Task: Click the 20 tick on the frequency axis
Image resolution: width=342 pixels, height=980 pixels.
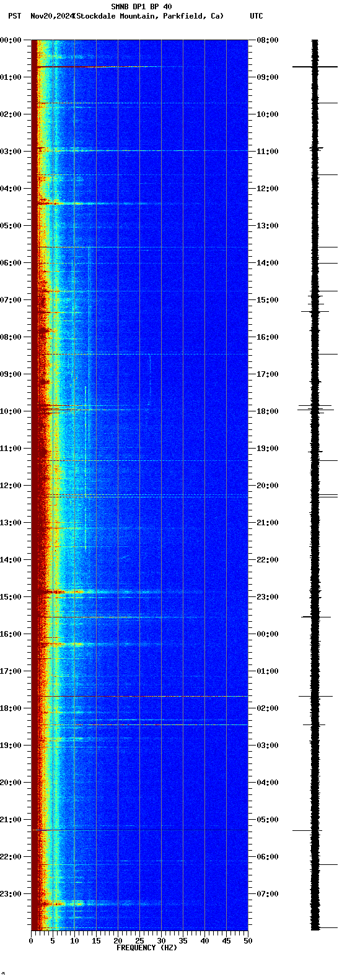Action: tap(118, 941)
